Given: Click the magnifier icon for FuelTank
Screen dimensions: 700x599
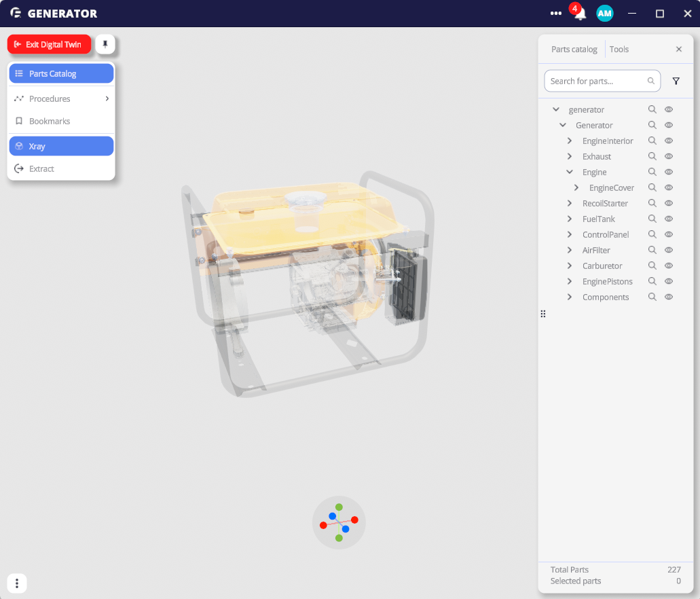Looking at the screenshot, I should click(x=652, y=219).
